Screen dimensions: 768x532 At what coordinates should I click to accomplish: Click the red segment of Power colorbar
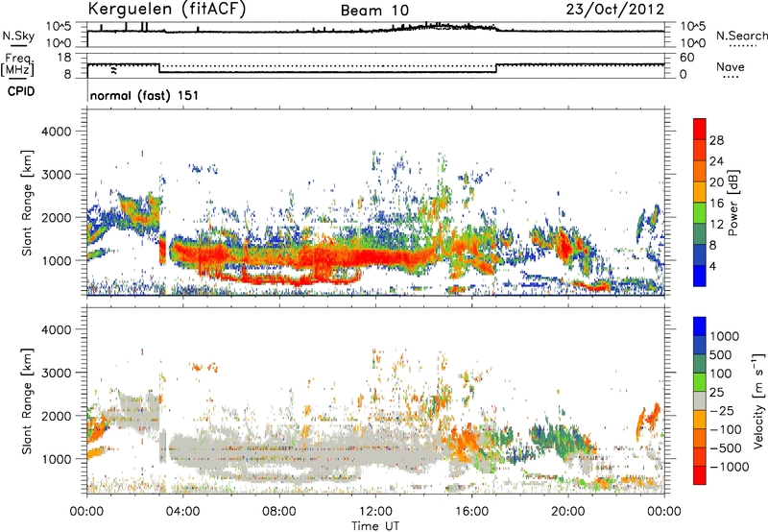700,130
